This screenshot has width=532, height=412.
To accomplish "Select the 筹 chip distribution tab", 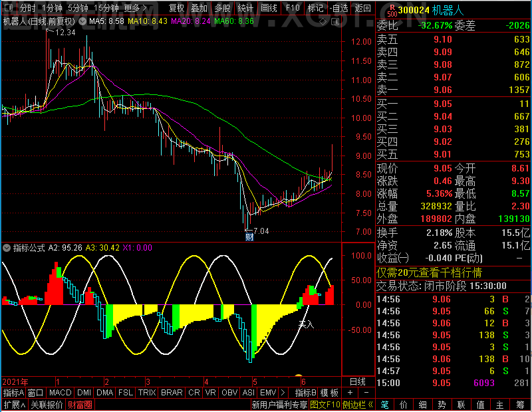I will coord(521,405).
